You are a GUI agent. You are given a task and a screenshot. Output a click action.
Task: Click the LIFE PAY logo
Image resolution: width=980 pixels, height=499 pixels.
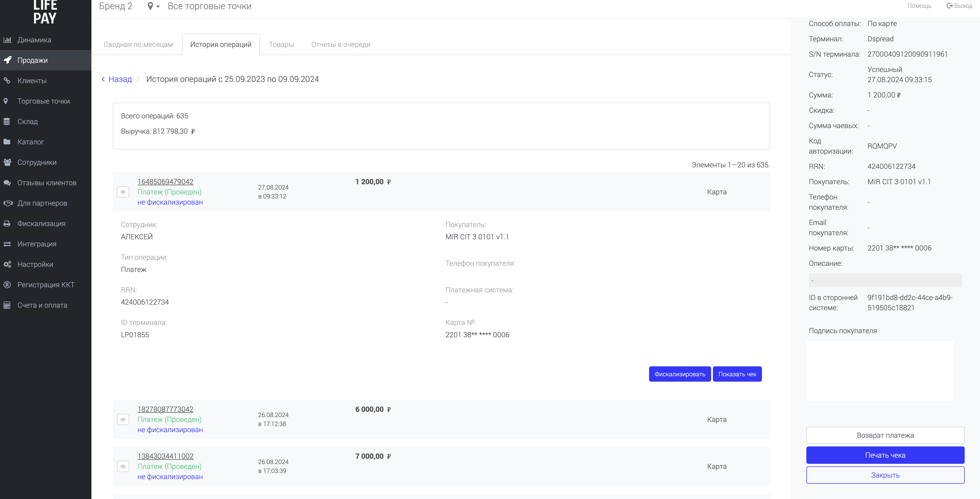coord(45,12)
